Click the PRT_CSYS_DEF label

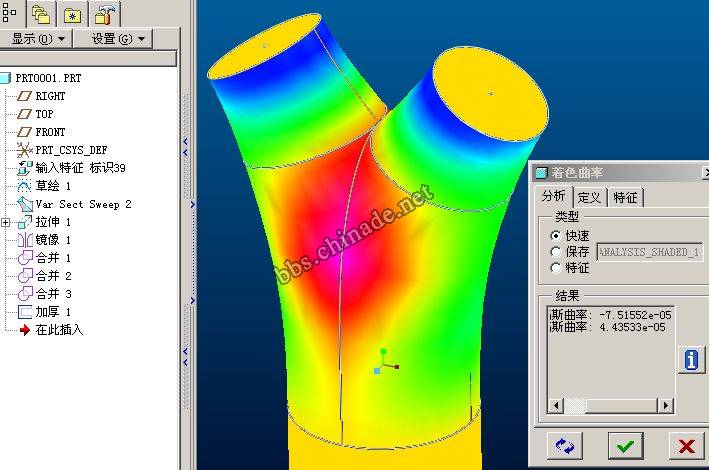click(x=71, y=150)
